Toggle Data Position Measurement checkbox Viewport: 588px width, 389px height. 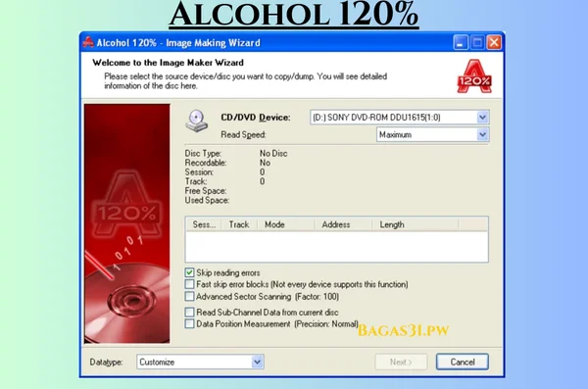pos(189,323)
